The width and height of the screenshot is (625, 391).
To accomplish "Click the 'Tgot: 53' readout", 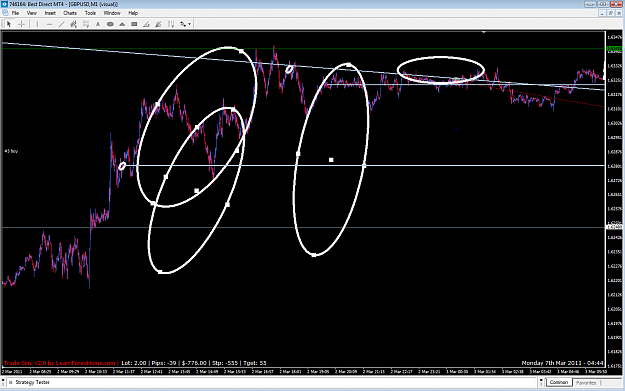I will pos(254,363).
